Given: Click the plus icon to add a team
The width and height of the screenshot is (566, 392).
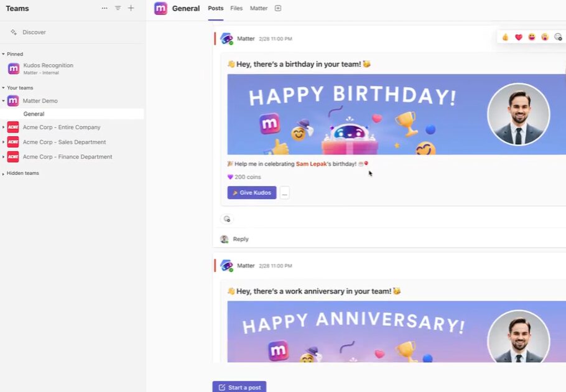Looking at the screenshot, I should click(131, 8).
